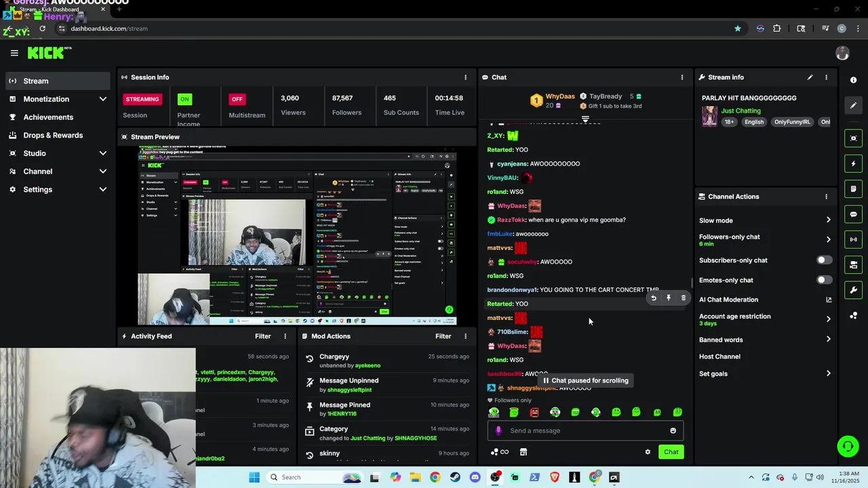868x488 pixels.
Task: Delete brandondonwya1 message with trash icon
Action: [683, 298]
